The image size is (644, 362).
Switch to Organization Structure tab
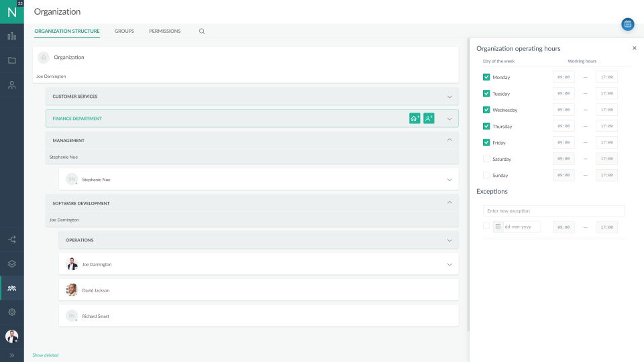[67, 32]
